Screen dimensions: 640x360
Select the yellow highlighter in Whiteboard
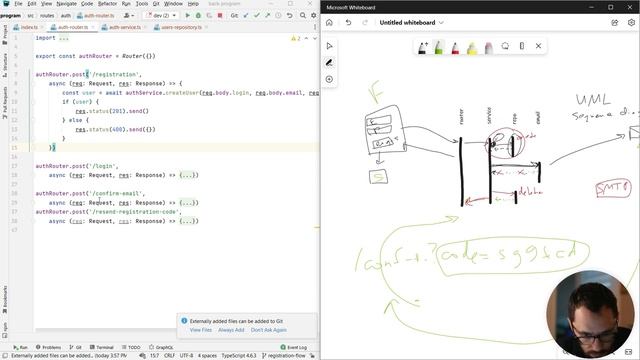coord(472,47)
